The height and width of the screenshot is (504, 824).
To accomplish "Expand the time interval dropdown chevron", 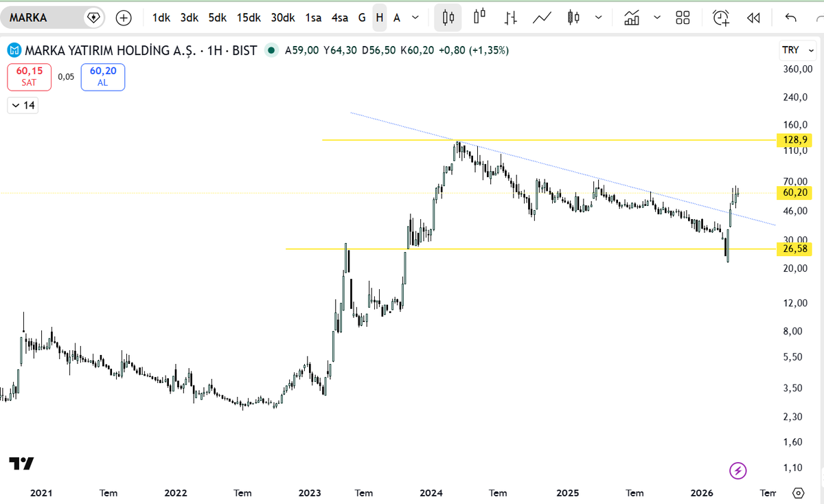I will pyautogui.click(x=415, y=18).
